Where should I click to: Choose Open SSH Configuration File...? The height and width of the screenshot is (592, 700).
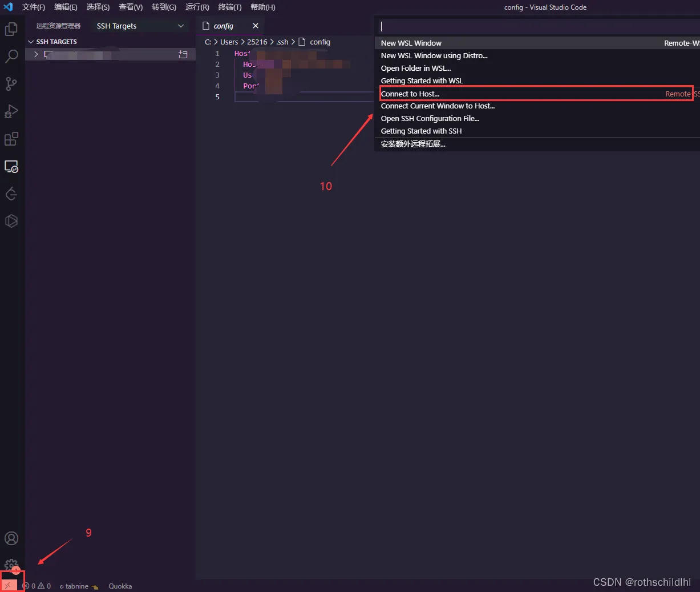point(537,118)
